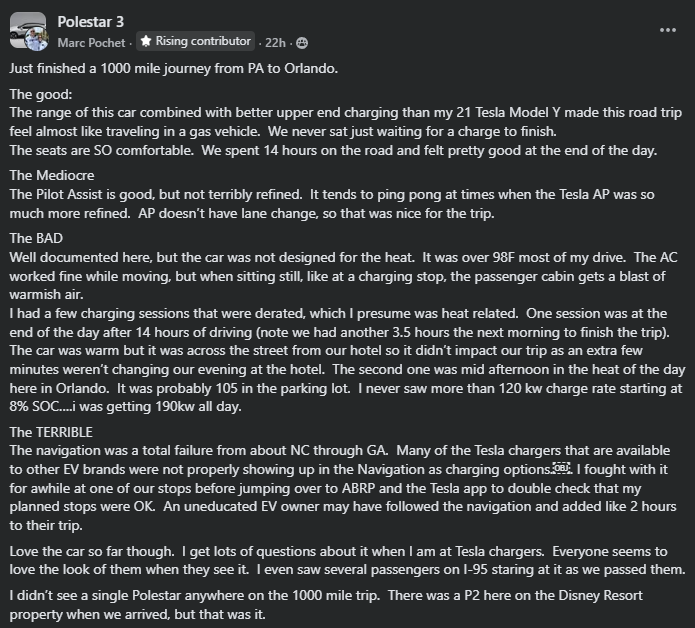The width and height of the screenshot is (695, 628).
Task: Click the "Love the car so far" paragraph
Action: pos(340,552)
